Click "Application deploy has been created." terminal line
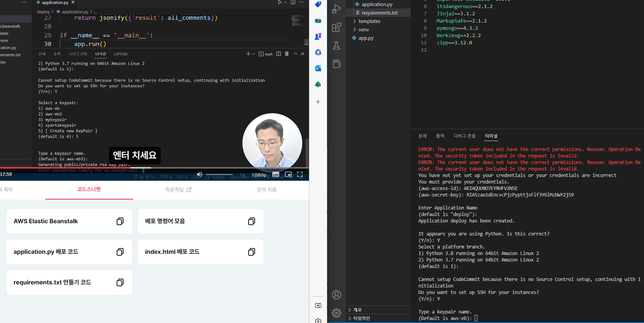 pyautogui.click(x=466, y=221)
